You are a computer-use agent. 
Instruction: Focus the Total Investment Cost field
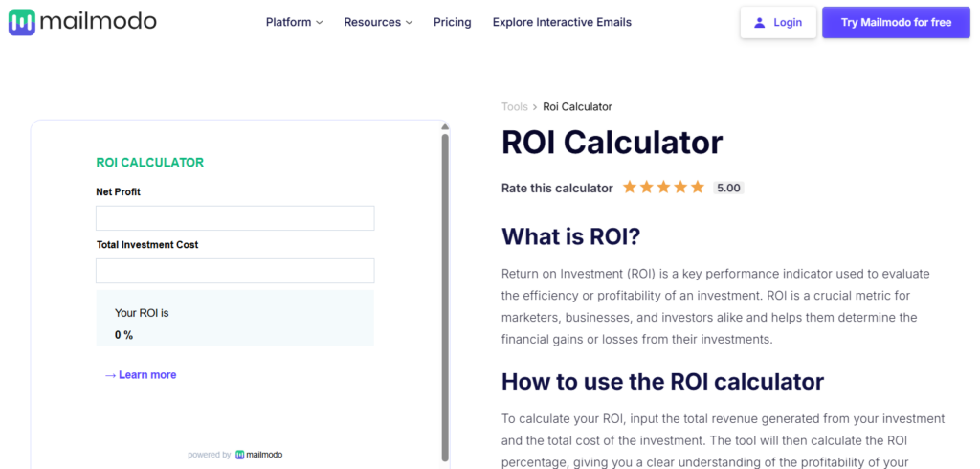coord(235,271)
